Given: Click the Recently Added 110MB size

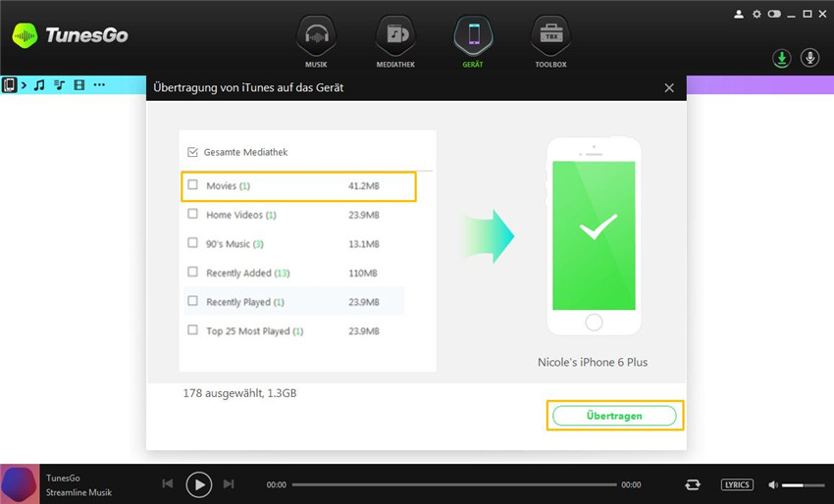Looking at the screenshot, I should (363, 274).
